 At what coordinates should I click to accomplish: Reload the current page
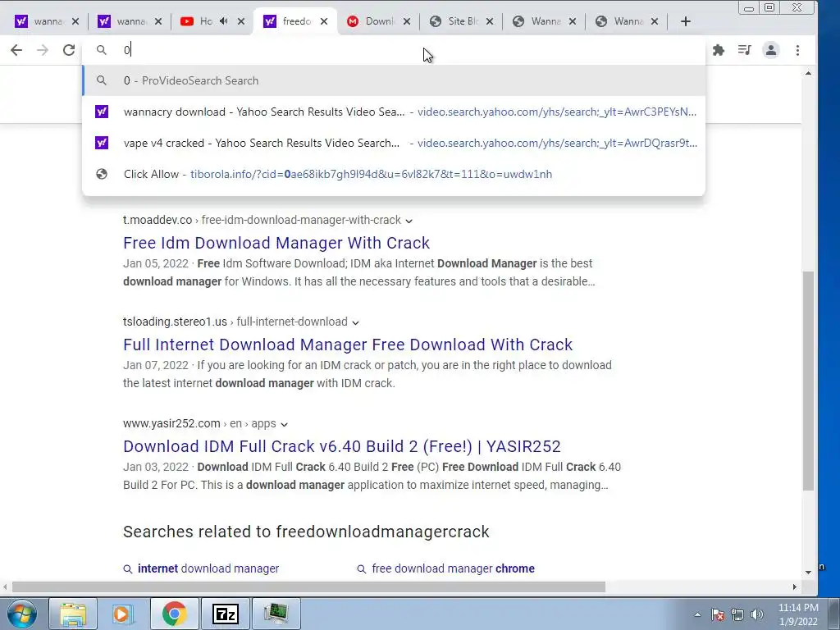pyautogui.click(x=69, y=50)
